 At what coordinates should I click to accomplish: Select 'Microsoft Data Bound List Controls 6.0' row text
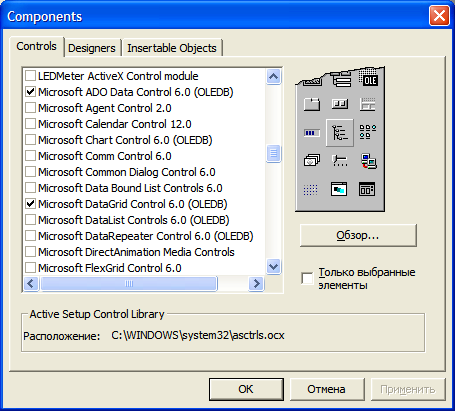tap(130, 188)
